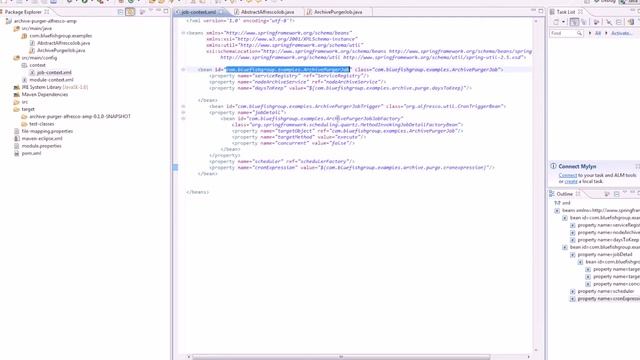This screenshot has height=360, width=640.
Task: Switch to ArchivePurgerJob.java editor tab
Action: click(x=338, y=12)
